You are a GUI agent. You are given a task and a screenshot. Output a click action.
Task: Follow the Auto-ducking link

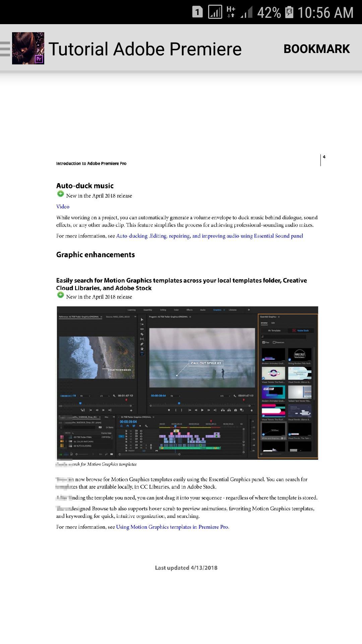[132, 236]
